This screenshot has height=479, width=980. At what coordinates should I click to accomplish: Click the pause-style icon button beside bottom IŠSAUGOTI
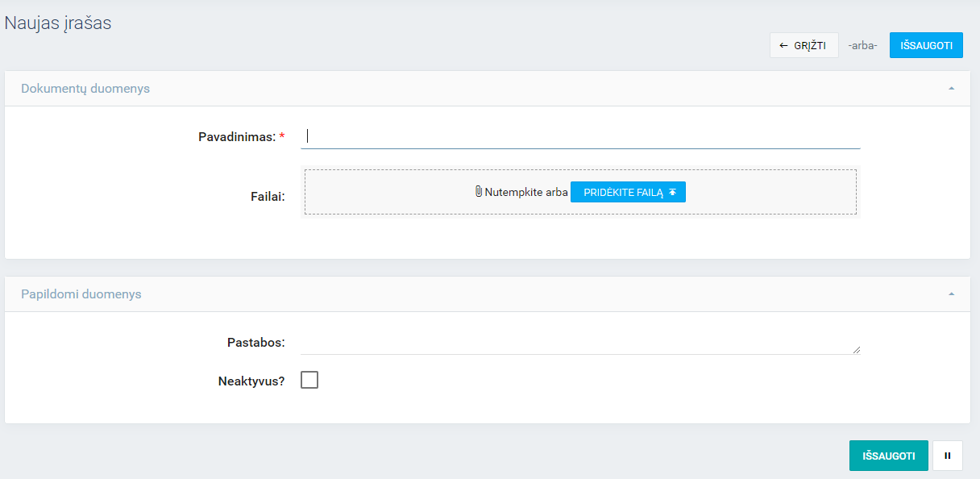pyautogui.click(x=948, y=456)
